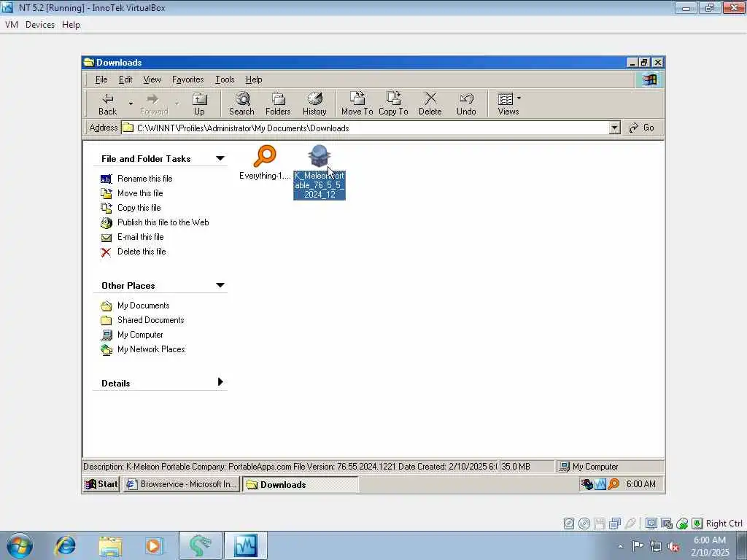Click VirtualBox hard disk activity status icon
747x560 pixels.
tap(569, 524)
